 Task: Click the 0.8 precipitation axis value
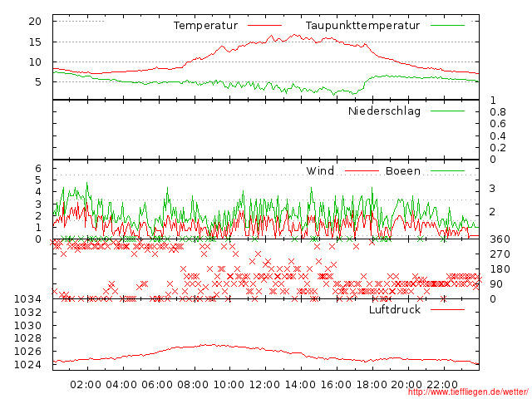click(x=498, y=112)
